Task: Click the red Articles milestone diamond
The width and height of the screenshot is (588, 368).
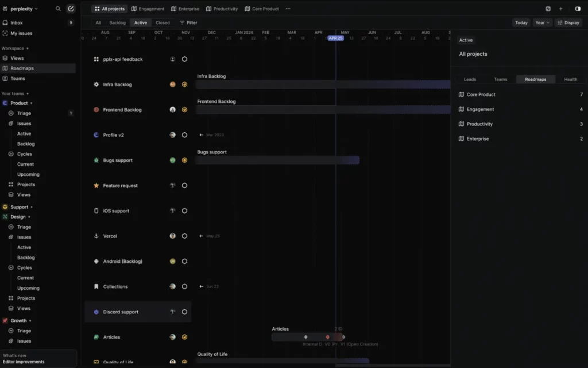Action: point(327,337)
